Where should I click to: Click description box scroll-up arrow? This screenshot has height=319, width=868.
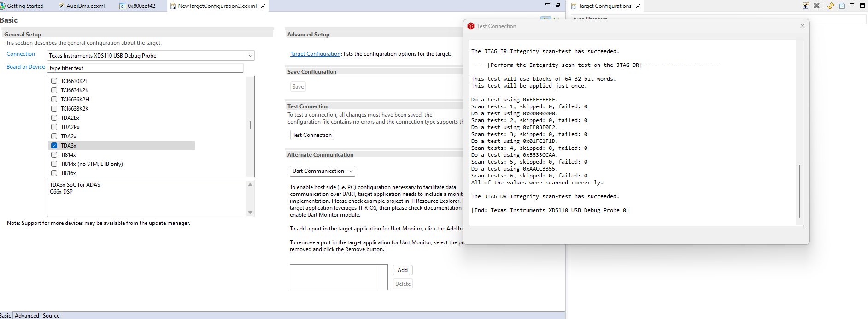coord(250,185)
